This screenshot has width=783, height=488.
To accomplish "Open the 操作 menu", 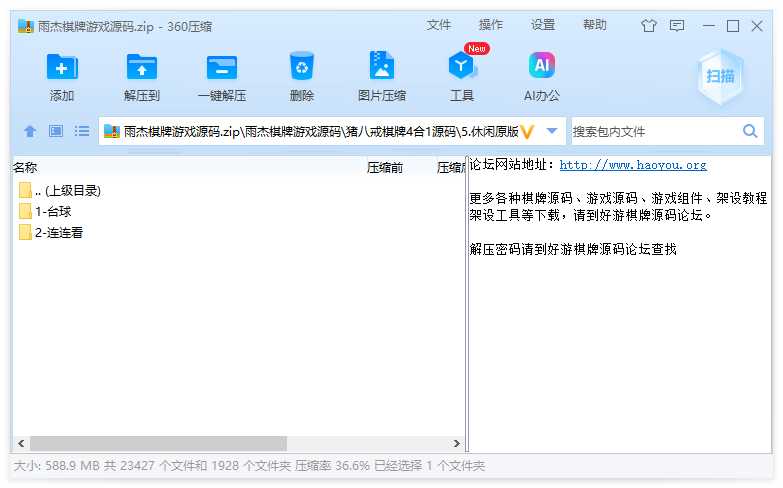I will click(490, 25).
